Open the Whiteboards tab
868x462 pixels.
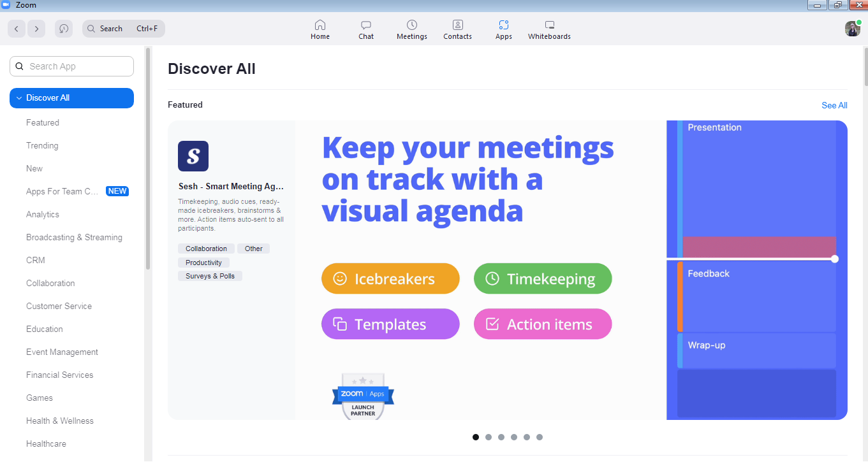coord(550,29)
